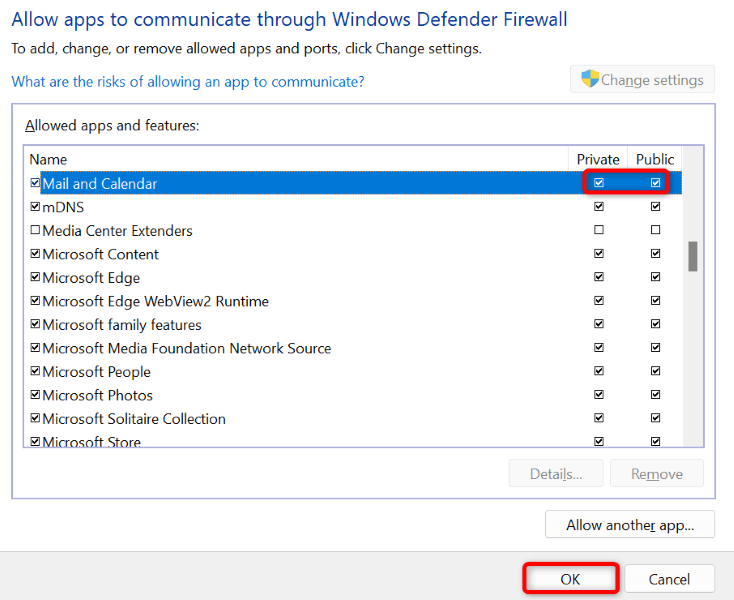
Task: Select the Microsoft Content row
Action: 353,254
